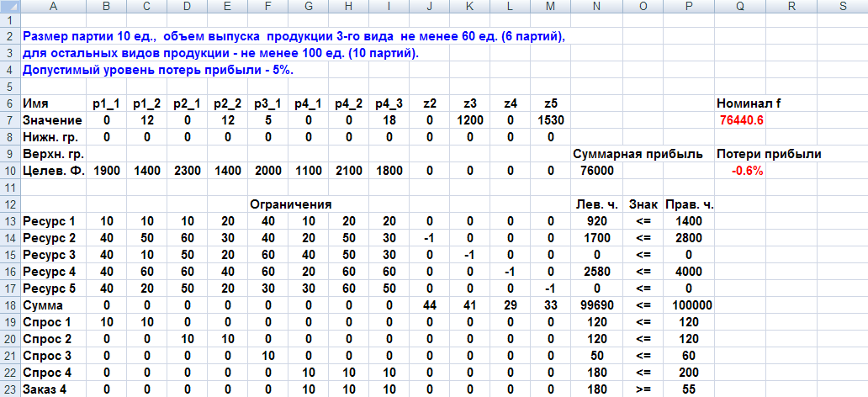
Task: Click the 'Допустимый уровень потерь прибыли' note
Action: (158, 71)
